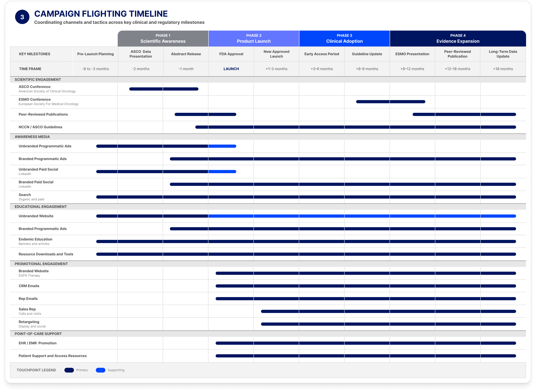Select the Phase 4 Evidence Expansion header
The width and height of the screenshot is (536, 392).
(x=458, y=39)
